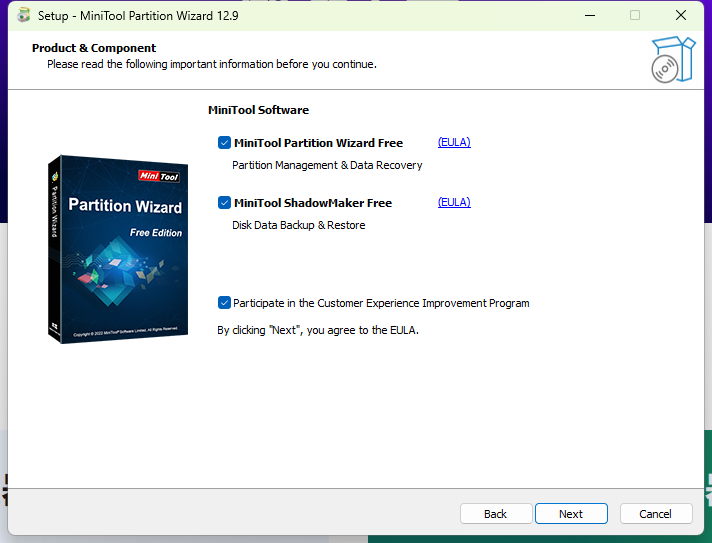Click 'MiniTool Partition Wizard Free' label text
712x543 pixels.
(318, 143)
